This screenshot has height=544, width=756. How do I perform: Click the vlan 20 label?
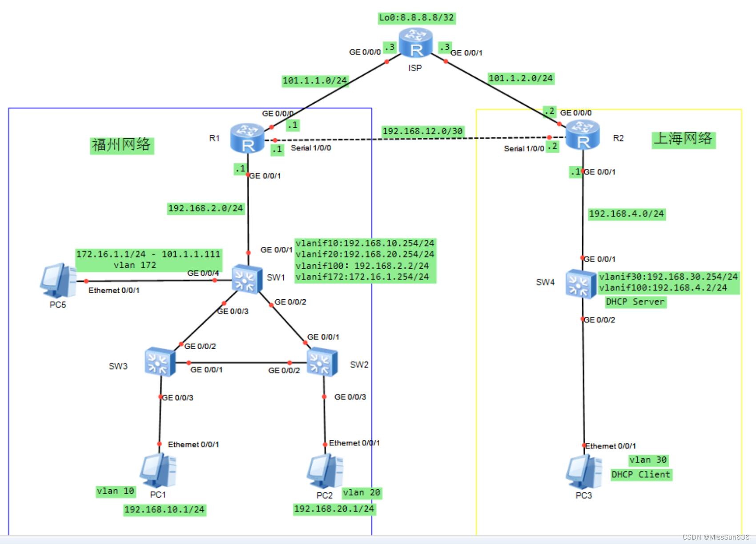[362, 493]
